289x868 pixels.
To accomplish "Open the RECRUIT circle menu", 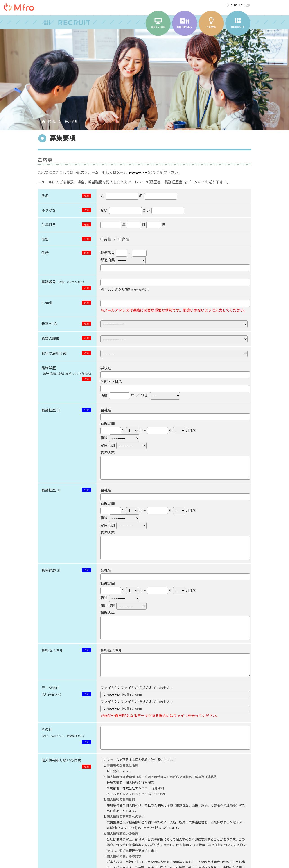I will click(237, 23).
